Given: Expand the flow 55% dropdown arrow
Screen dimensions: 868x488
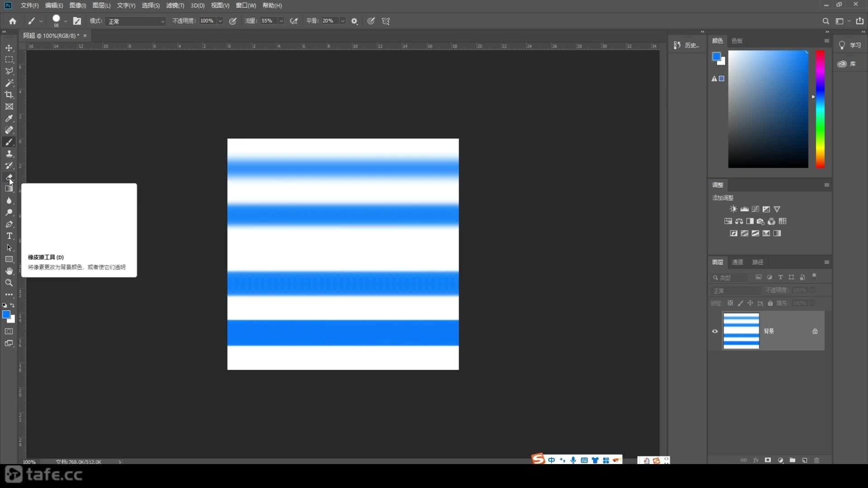Looking at the screenshot, I should (x=281, y=21).
